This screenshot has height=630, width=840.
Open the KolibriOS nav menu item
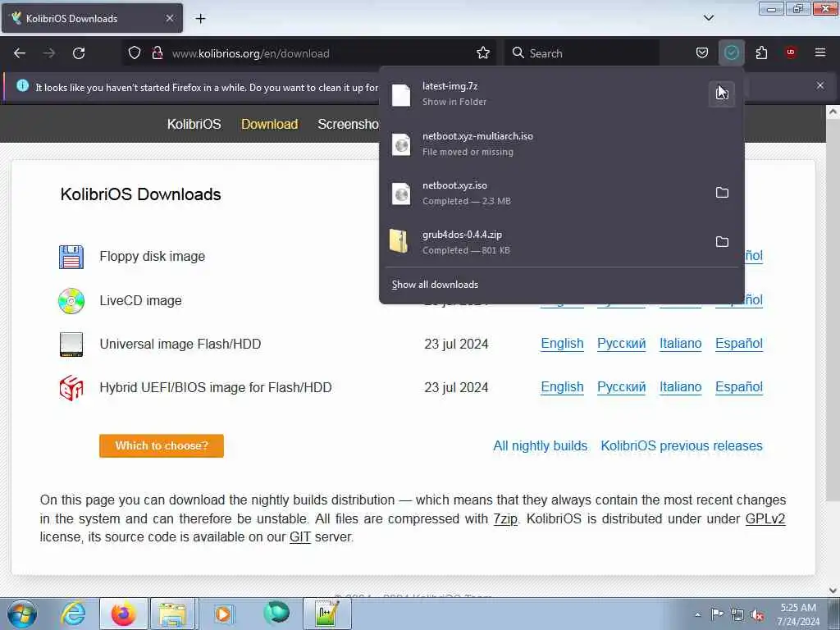[x=194, y=124]
